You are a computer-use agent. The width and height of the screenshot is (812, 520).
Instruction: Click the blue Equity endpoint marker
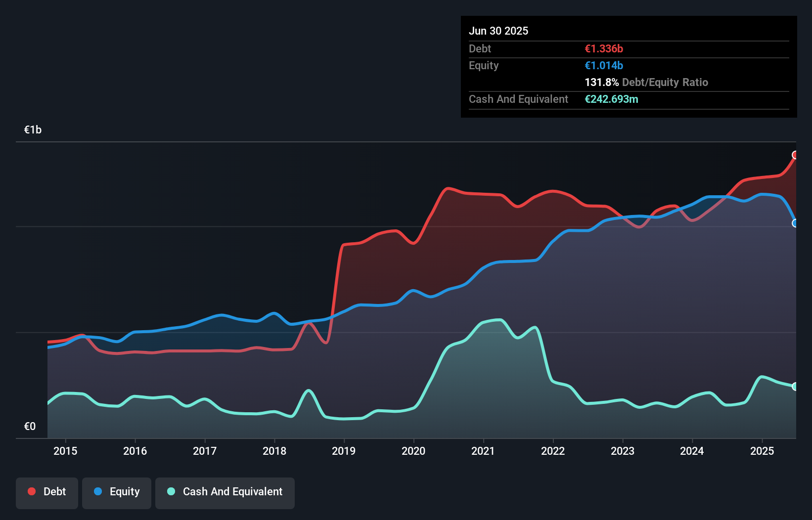795,223
